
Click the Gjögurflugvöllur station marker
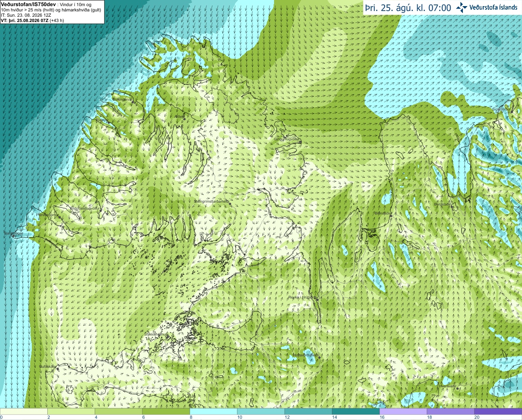tap(300, 142)
